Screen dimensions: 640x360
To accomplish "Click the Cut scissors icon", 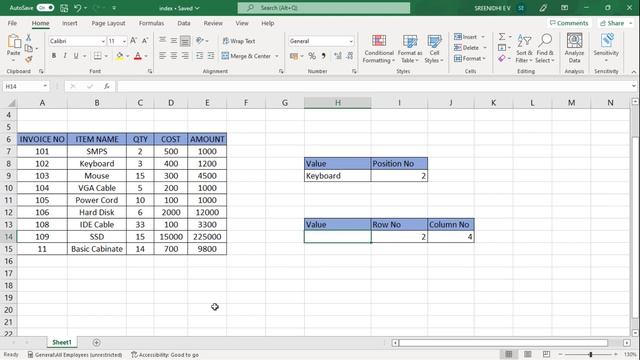I will (x=29, y=38).
